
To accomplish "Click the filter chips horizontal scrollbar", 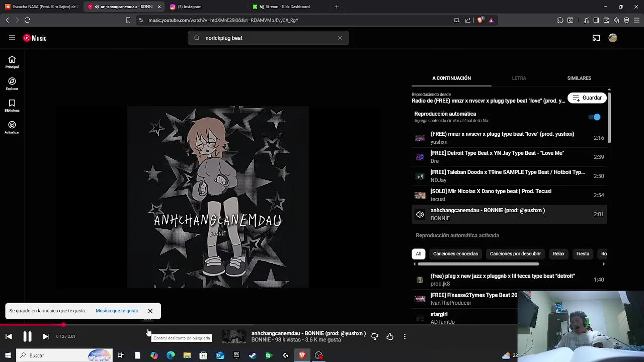I will pyautogui.click(x=478, y=264).
